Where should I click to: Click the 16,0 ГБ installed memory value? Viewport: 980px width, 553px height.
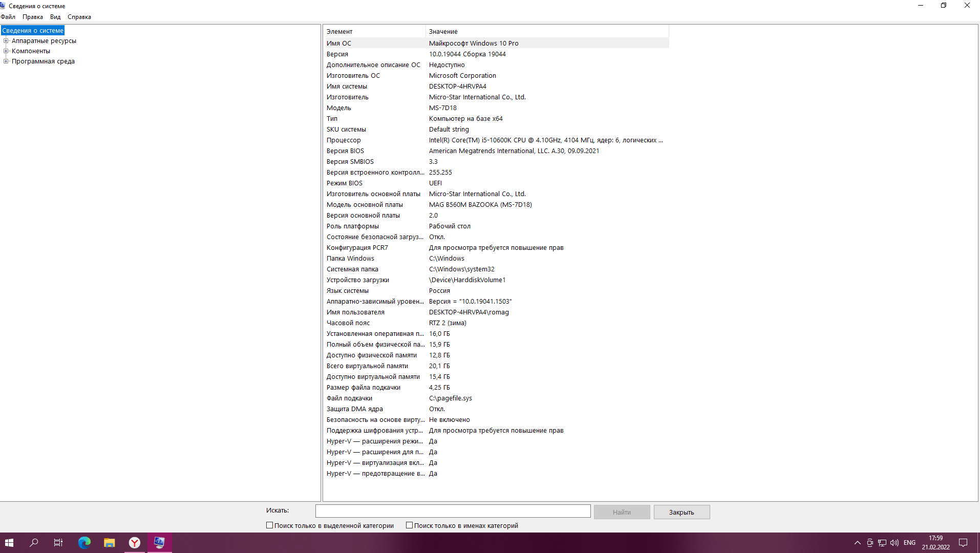[x=439, y=334]
